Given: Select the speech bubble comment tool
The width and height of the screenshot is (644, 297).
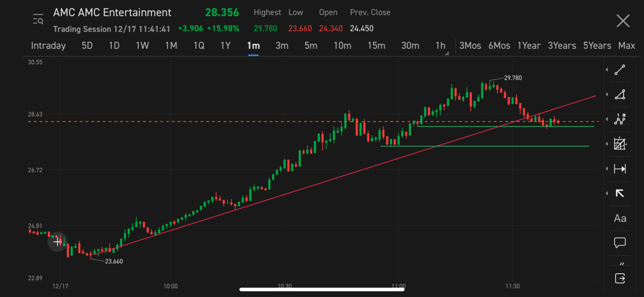Looking at the screenshot, I should (620, 243).
